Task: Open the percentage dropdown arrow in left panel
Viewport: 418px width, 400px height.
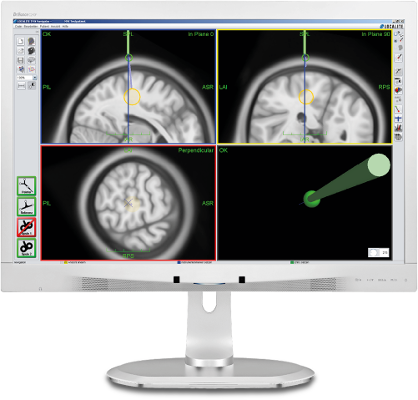Action: (35, 78)
